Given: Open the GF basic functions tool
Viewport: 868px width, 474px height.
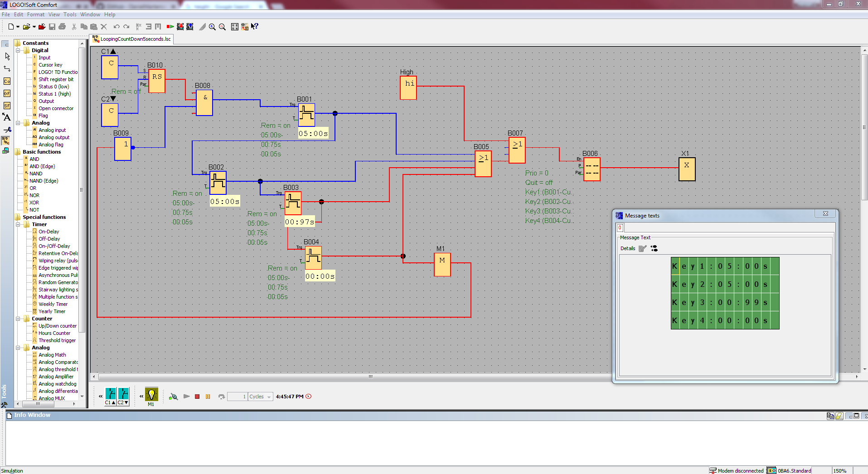Looking at the screenshot, I should pyautogui.click(x=7, y=93).
